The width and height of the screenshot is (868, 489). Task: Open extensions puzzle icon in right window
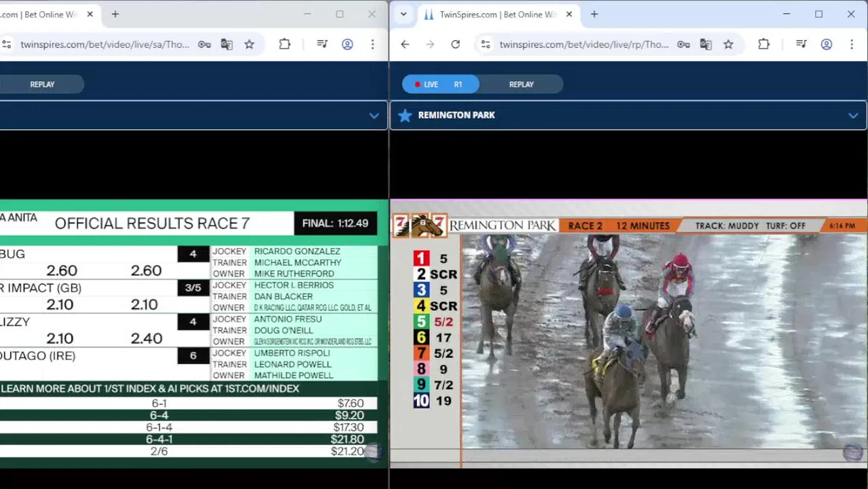coord(763,44)
